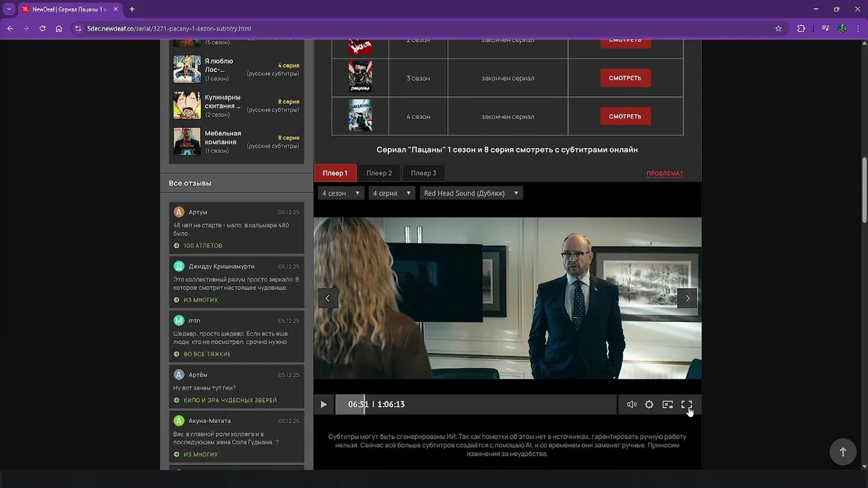
Task: Click the mtn reviewer avatar
Action: pyautogui.click(x=179, y=321)
